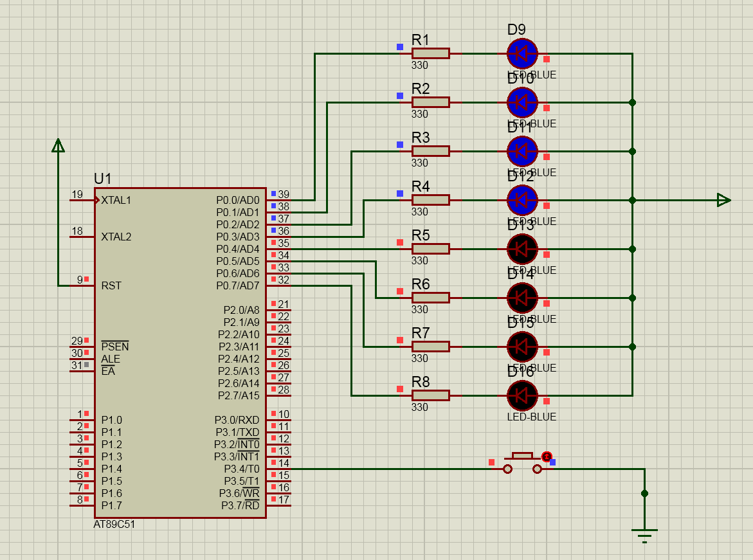Click the U1 component reference label
Viewport: 753px width, 560px height.
pos(102,178)
